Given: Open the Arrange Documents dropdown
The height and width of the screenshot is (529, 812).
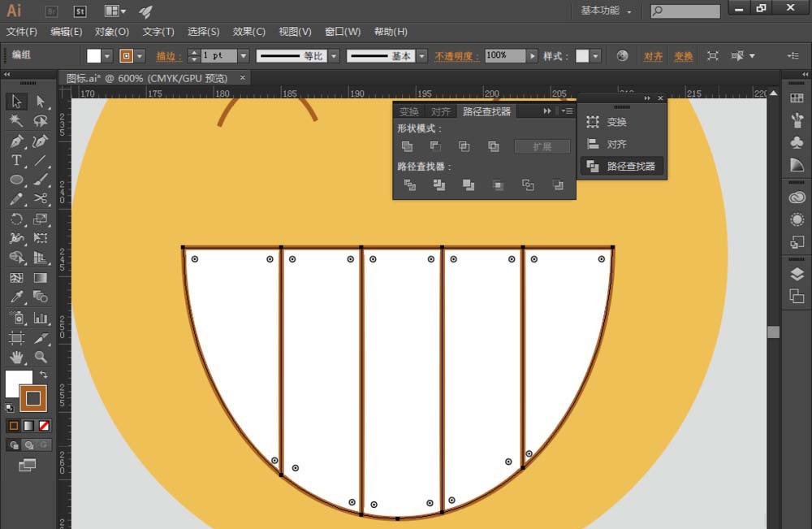Looking at the screenshot, I should [x=115, y=11].
